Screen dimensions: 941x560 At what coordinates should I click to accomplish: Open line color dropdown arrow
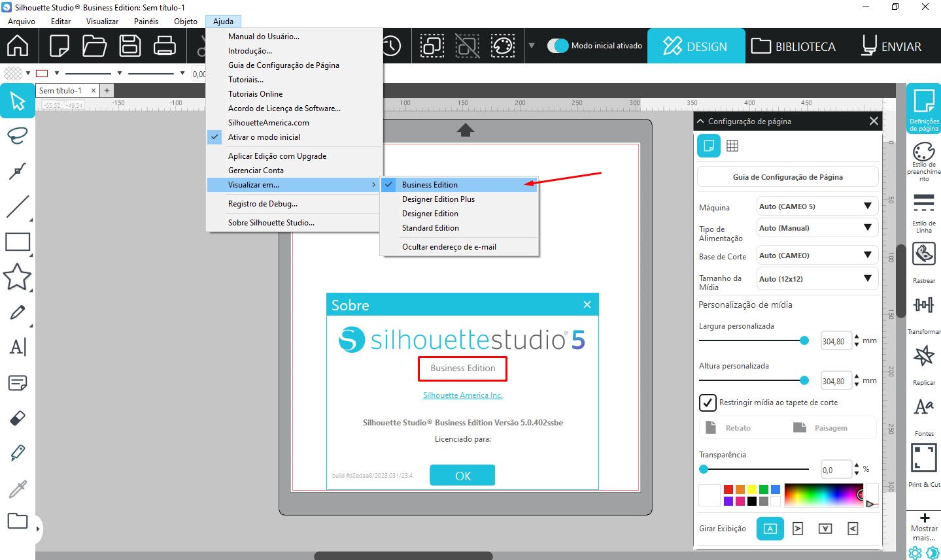(57, 73)
